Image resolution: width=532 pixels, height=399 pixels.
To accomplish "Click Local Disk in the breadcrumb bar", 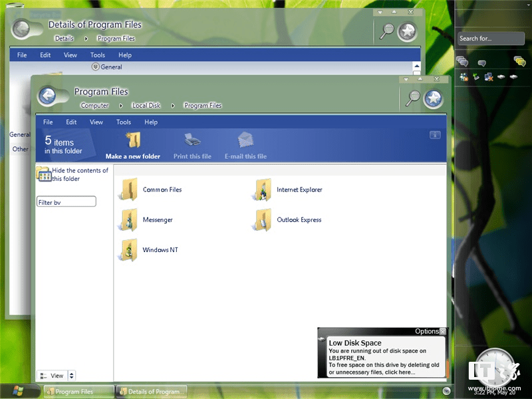I will click(146, 105).
